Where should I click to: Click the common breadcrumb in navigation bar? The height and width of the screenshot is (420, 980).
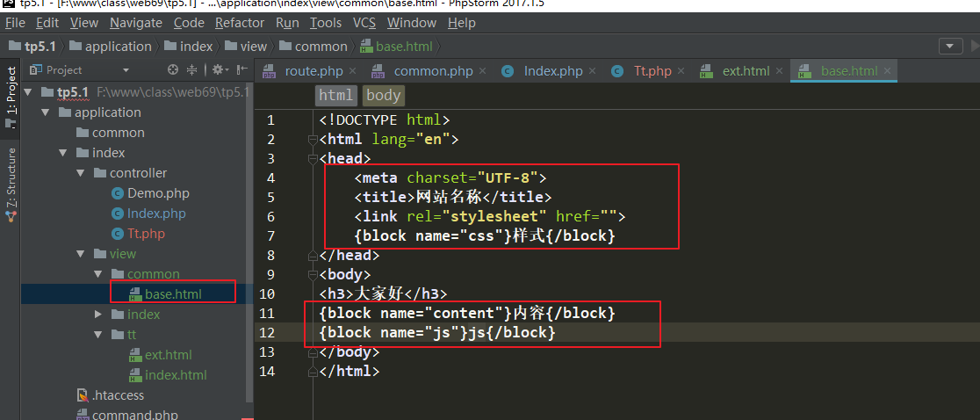(313, 47)
